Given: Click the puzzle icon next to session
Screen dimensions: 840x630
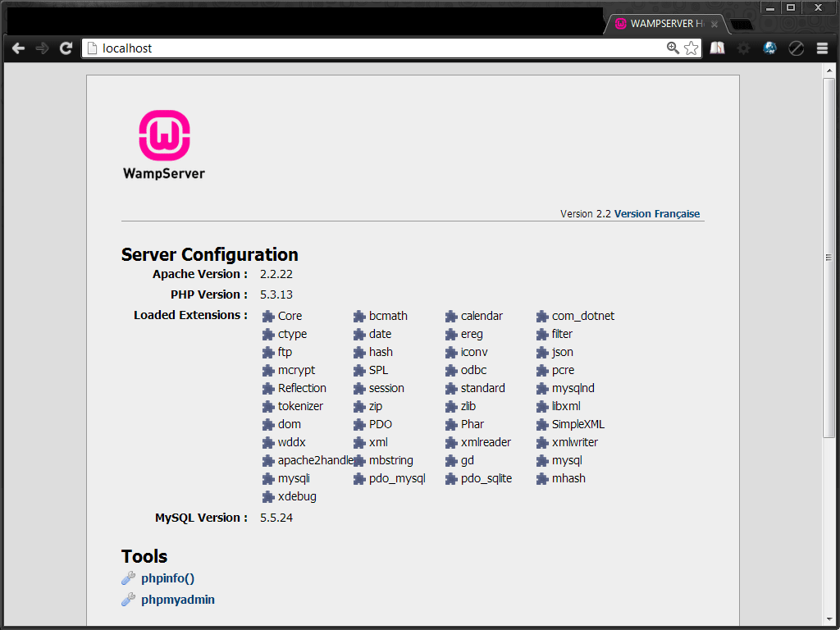Looking at the screenshot, I should pos(359,388).
